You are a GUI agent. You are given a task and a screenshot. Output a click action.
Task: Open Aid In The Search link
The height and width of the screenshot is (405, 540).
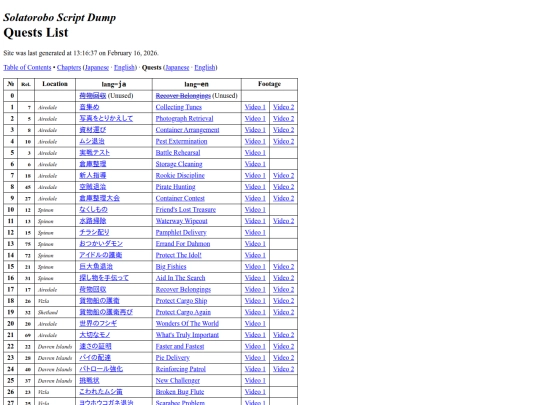[180, 278]
